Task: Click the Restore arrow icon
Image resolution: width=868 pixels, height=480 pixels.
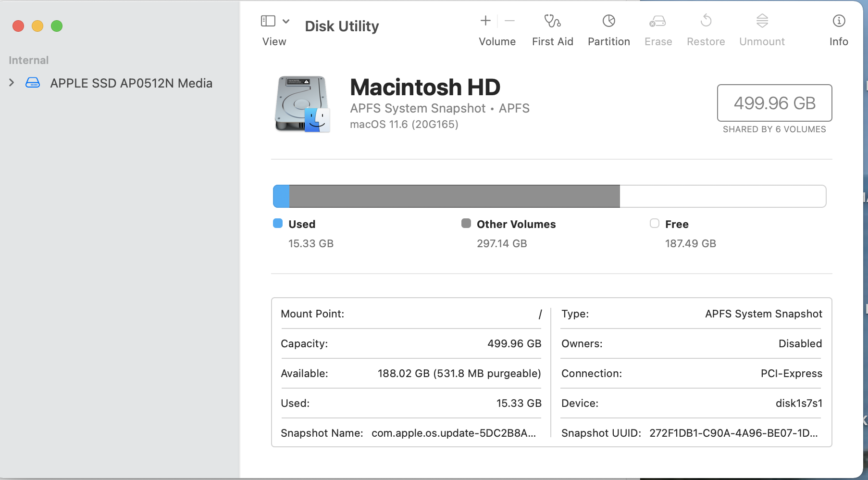Action: [706, 21]
